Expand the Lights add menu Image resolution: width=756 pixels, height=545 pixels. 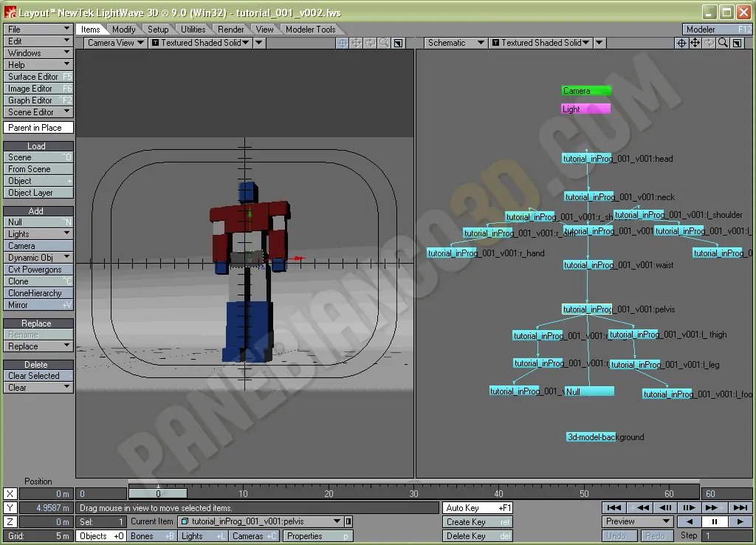pos(38,234)
